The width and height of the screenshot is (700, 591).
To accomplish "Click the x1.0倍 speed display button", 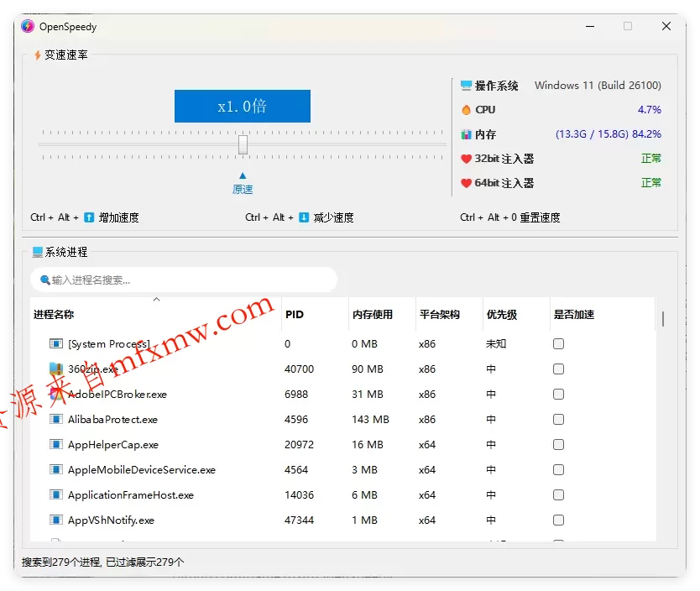I will pyautogui.click(x=243, y=107).
